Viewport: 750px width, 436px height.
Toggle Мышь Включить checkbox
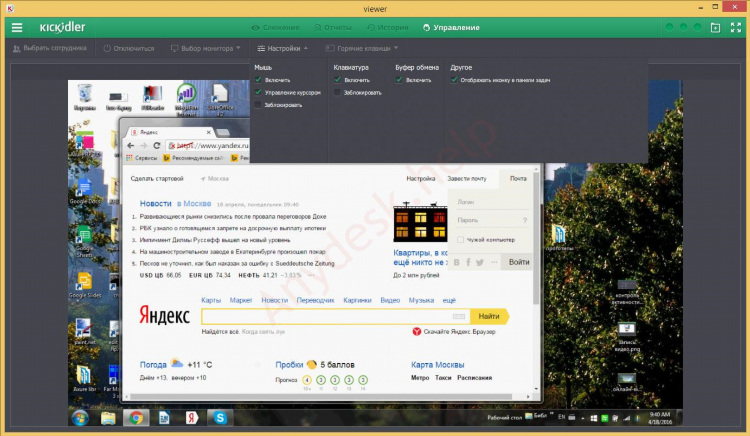pyautogui.click(x=258, y=80)
